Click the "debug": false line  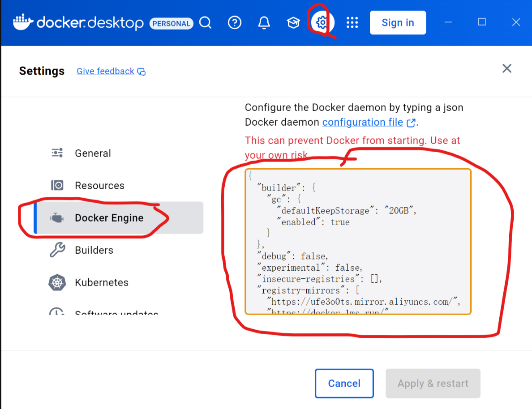tap(292, 256)
